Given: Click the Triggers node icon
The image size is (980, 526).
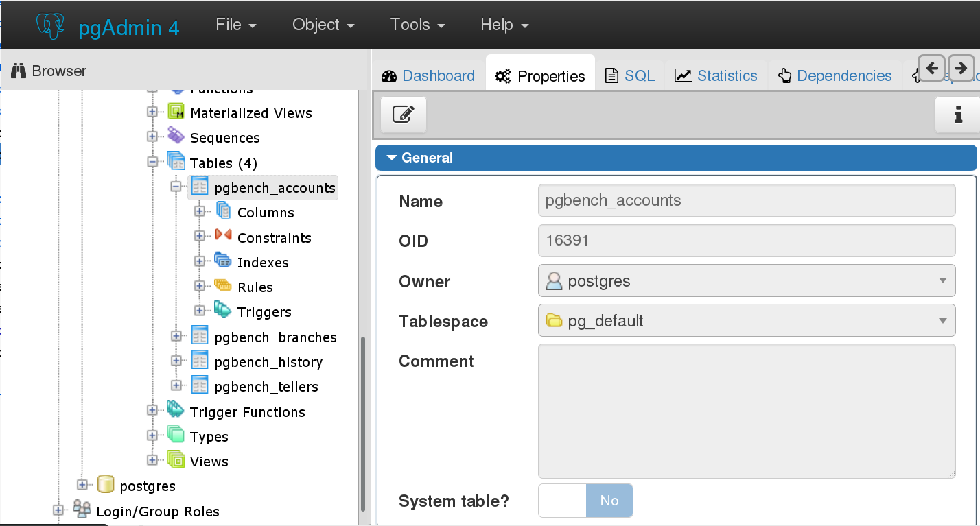Looking at the screenshot, I should [223, 311].
